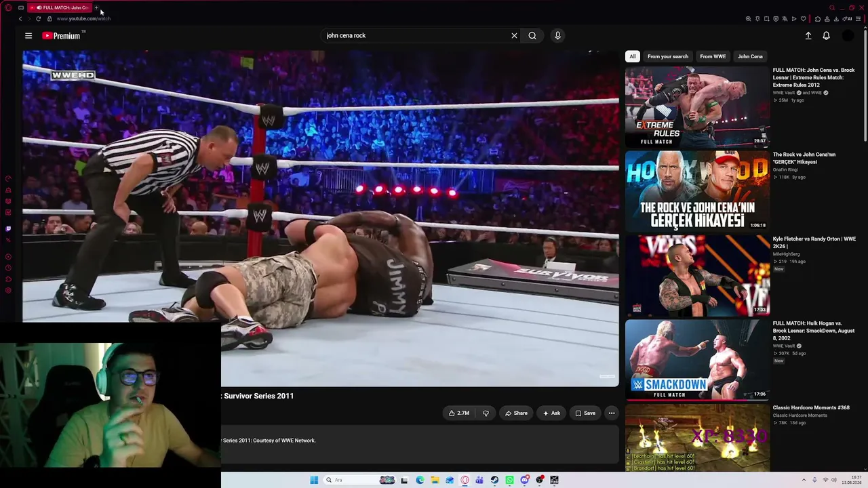Open the browser extensions cube icon
The height and width of the screenshot is (488, 868).
click(x=818, y=19)
